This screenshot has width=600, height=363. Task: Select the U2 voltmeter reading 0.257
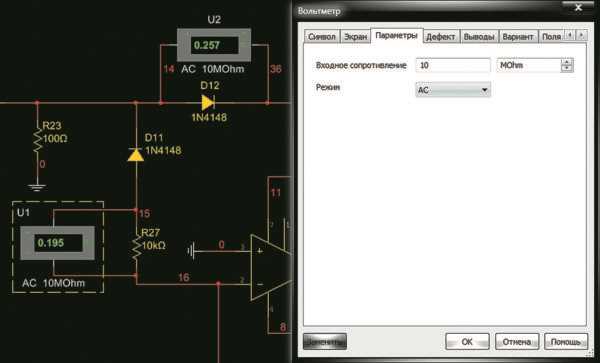[x=214, y=45]
